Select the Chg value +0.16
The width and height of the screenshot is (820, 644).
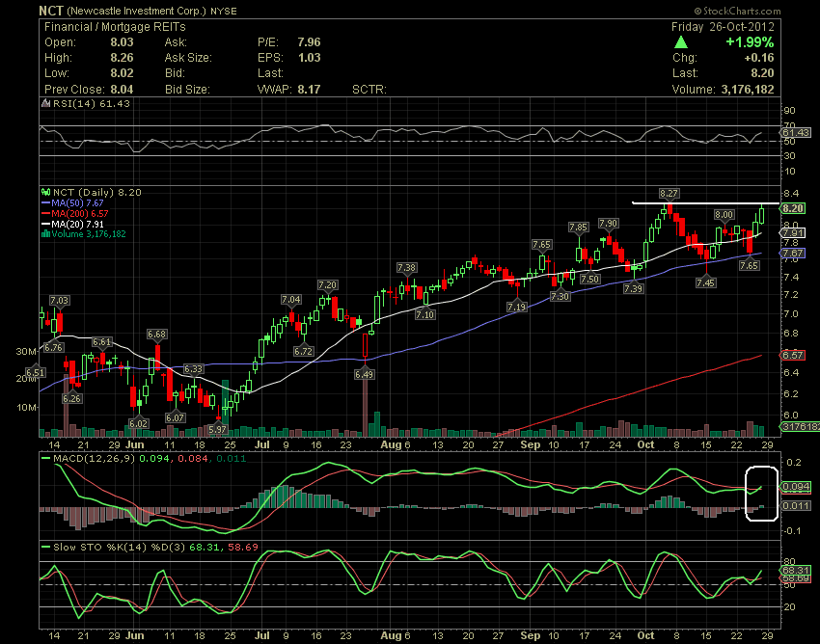(x=759, y=58)
